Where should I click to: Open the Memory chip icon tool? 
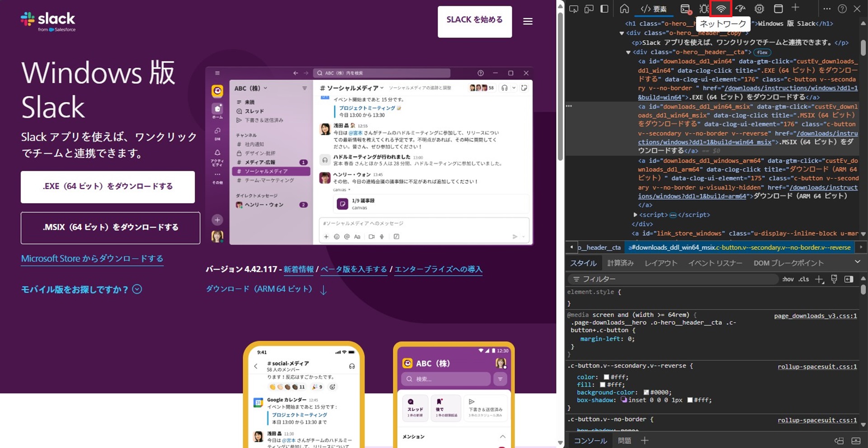759,9
